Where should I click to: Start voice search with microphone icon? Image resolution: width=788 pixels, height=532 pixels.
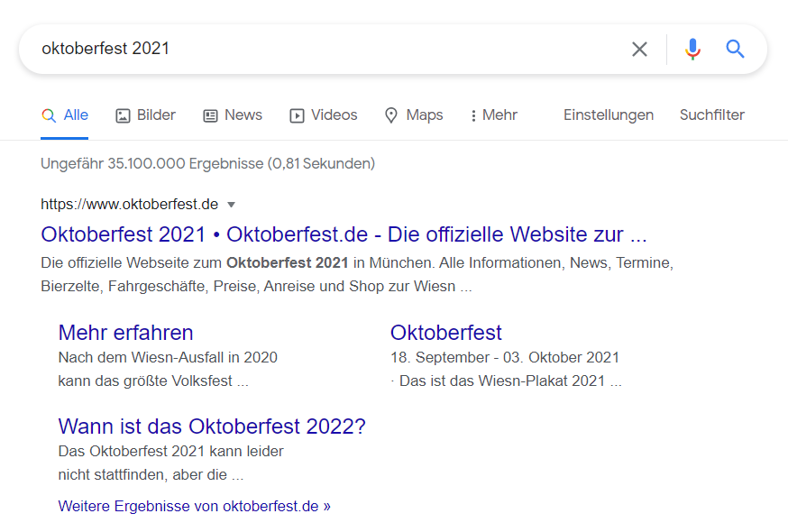point(692,50)
